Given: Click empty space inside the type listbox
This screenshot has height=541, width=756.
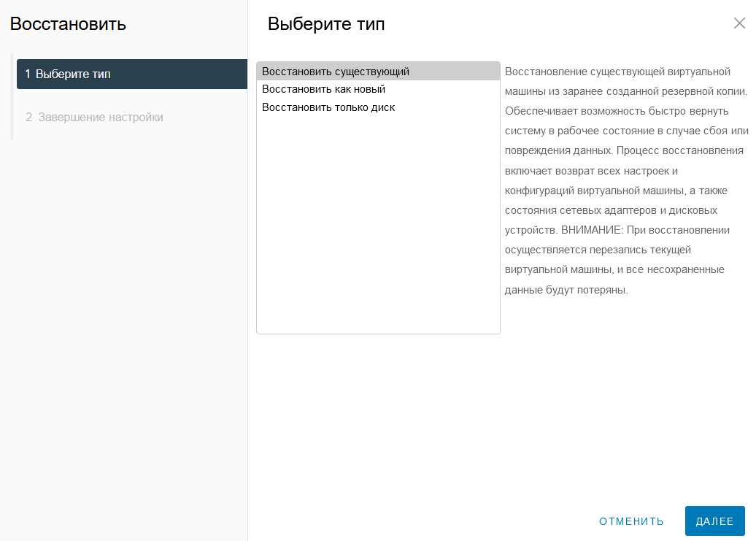Looking at the screenshot, I should (378, 222).
